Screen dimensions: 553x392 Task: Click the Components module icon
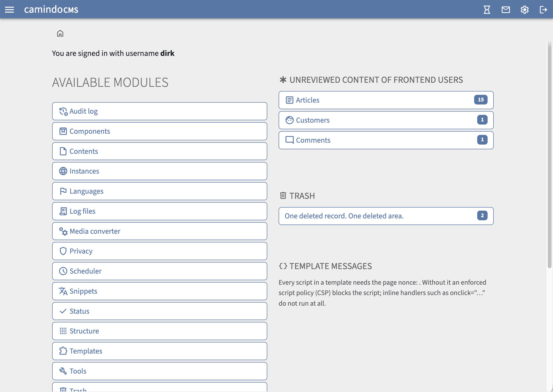(x=63, y=131)
